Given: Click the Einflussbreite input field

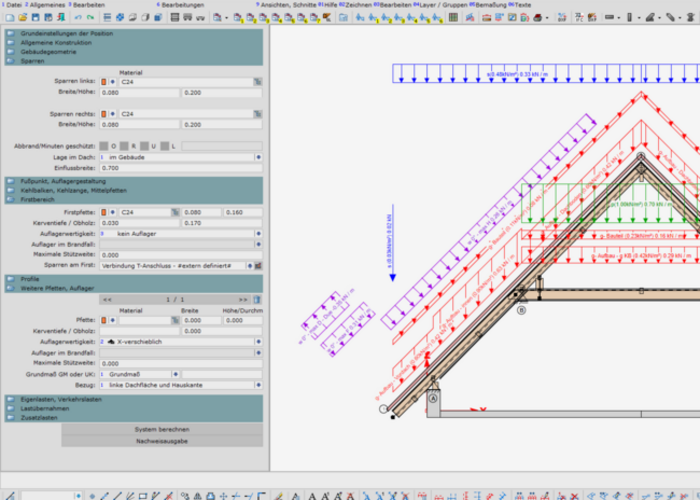Looking at the screenshot, I should click(181, 168).
